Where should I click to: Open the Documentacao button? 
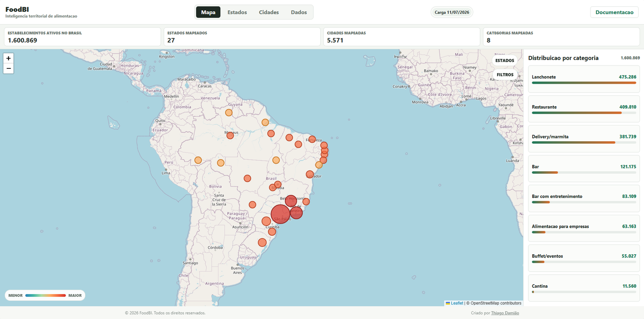tap(614, 12)
